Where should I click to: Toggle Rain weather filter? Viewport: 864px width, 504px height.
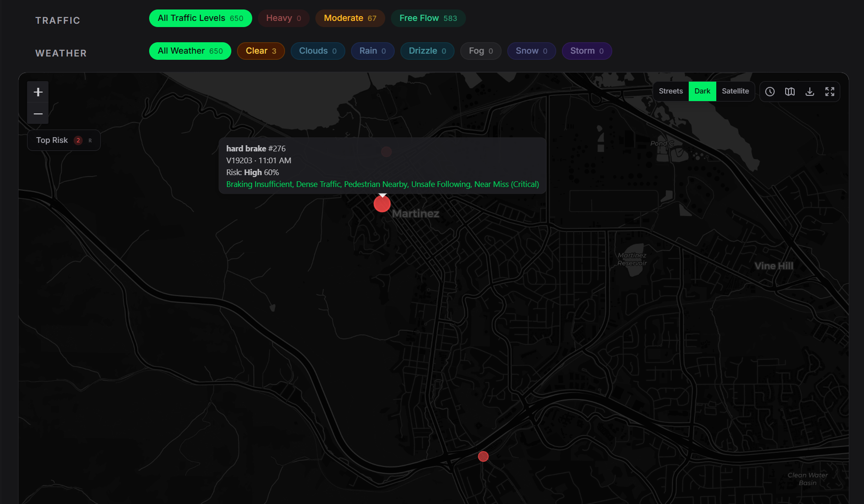(x=372, y=51)
